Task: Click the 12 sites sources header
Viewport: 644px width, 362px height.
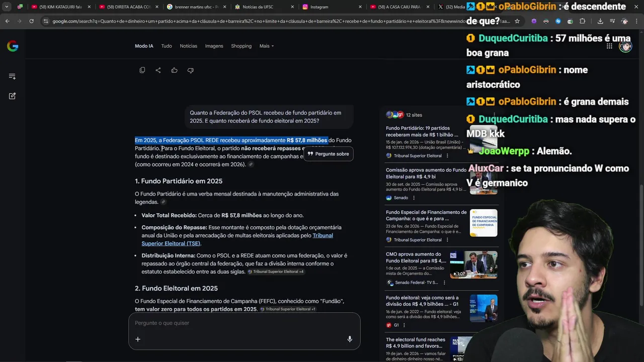Action: [x=404, y=115]
